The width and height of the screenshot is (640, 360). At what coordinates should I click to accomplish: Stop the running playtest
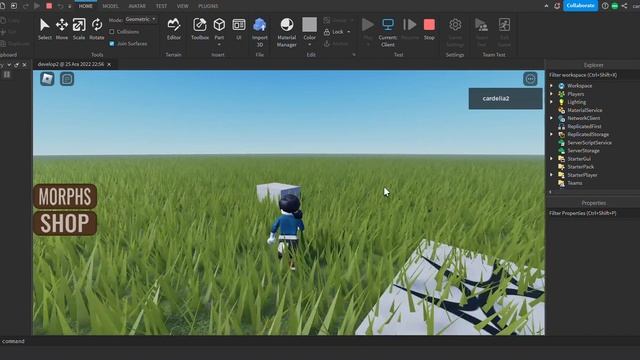coord(429,29)
